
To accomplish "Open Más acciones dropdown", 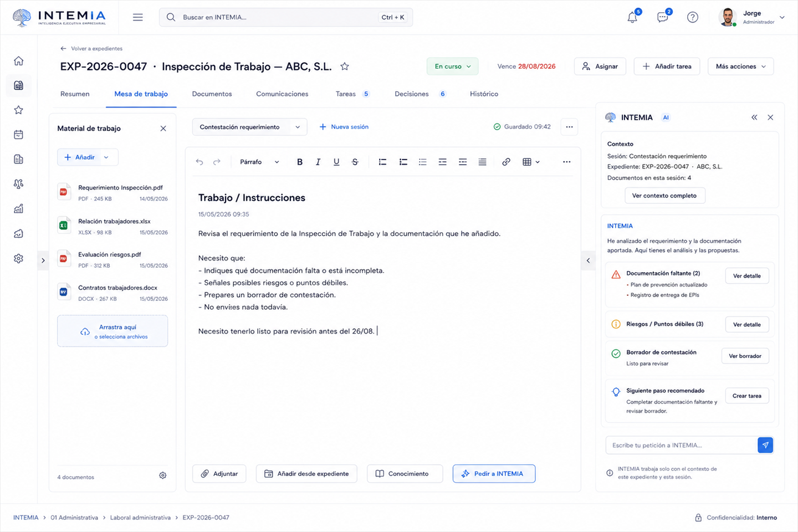I will tap(740, 66).
